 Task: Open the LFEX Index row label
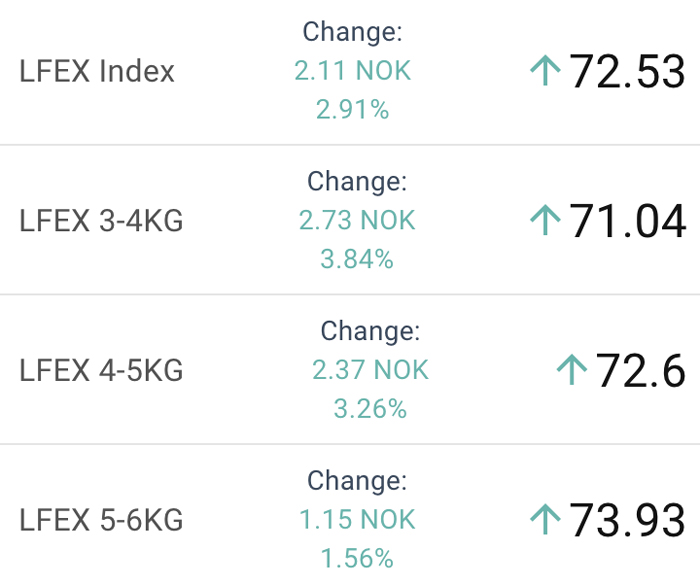coord(97,71)
